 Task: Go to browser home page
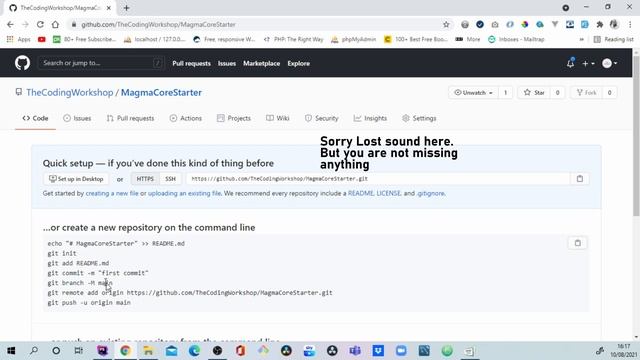(x=55, y=24)
